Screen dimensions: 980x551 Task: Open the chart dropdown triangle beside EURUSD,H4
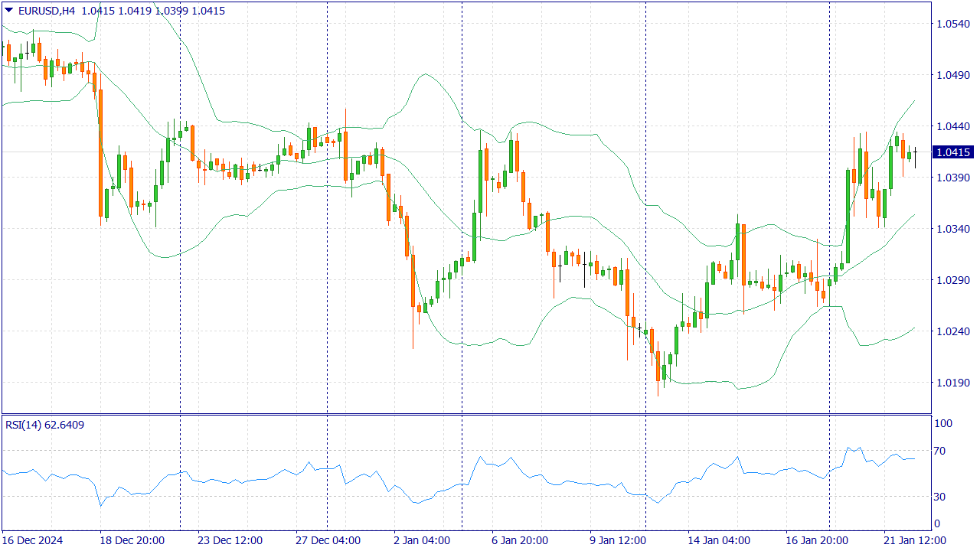click(x=8, y=11)
